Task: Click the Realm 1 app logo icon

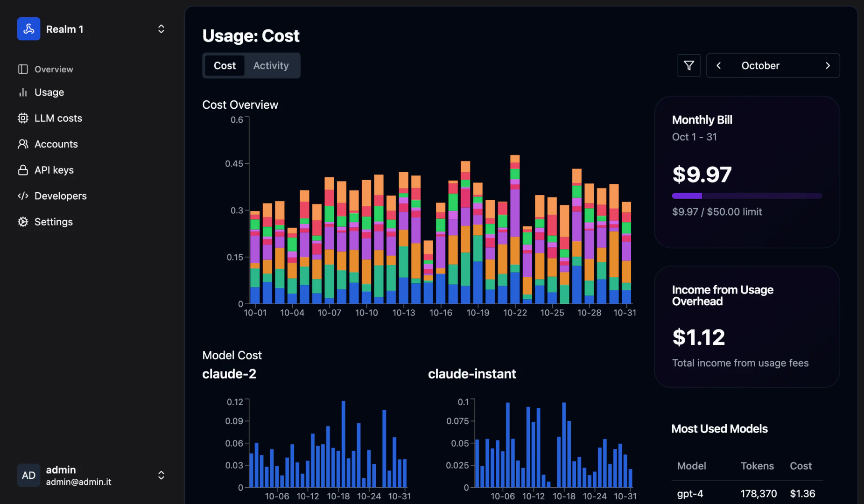Action: (28, 28)
